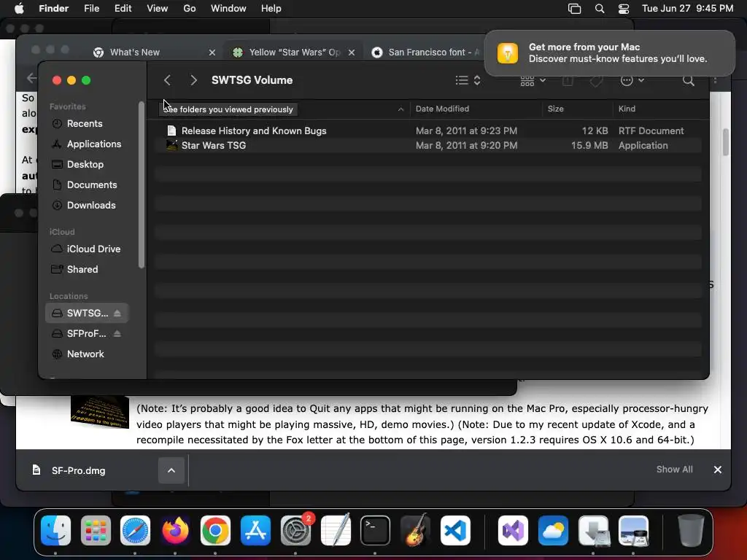Open Google Chrome from the Dock
This screenshot has width=747, height=560.
coord(215,531)
